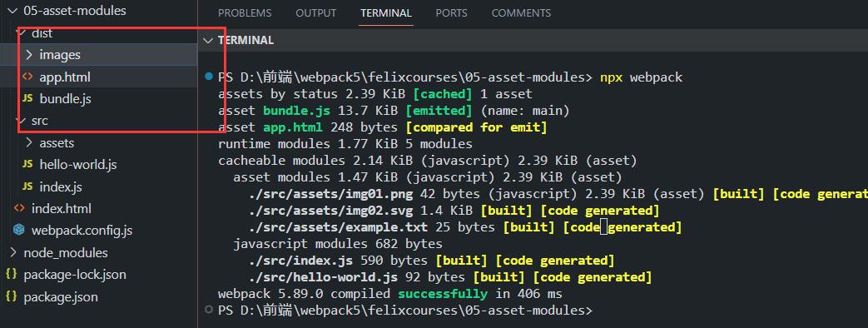The image size is (868, 328).
Task: Click the JS icon beside index.js
Action: 27,186
